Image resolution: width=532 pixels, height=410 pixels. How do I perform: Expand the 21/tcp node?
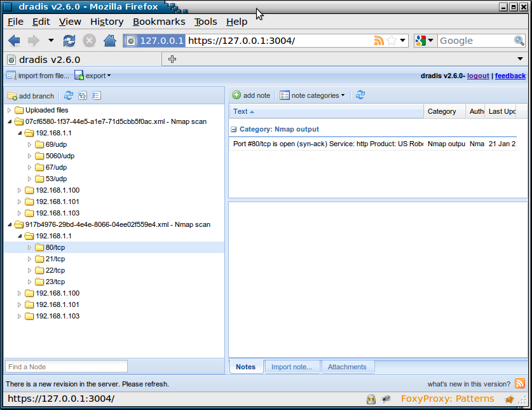point(29,259)
